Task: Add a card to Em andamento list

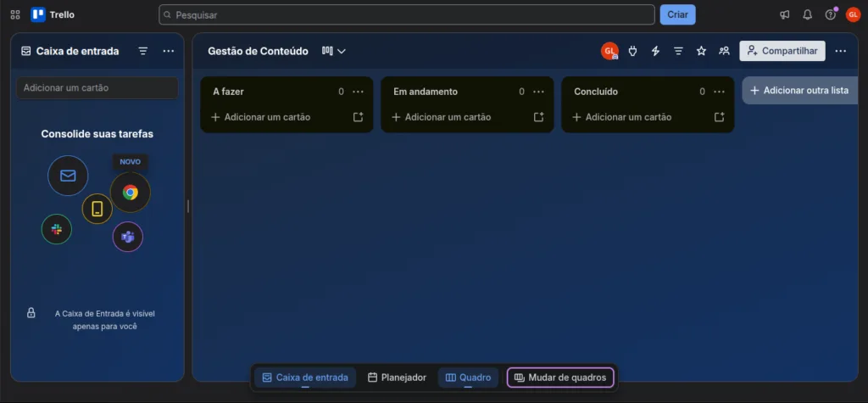Action: [441, 117]
